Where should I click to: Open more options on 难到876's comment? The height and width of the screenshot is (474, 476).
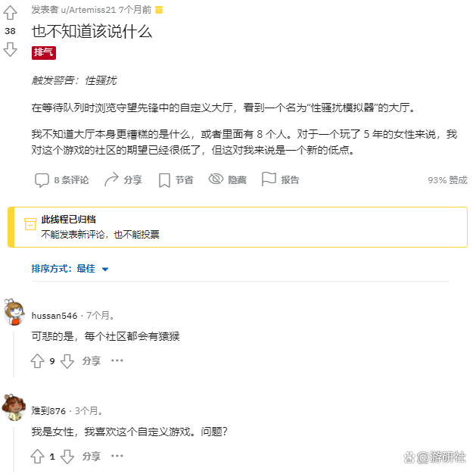coord(117,457)
